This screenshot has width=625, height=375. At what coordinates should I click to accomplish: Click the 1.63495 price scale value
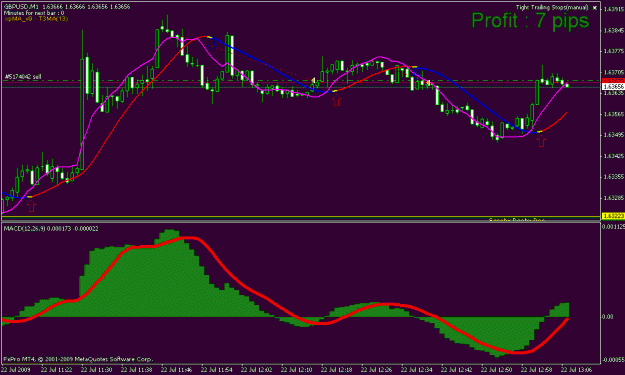[x=614, y=135]
